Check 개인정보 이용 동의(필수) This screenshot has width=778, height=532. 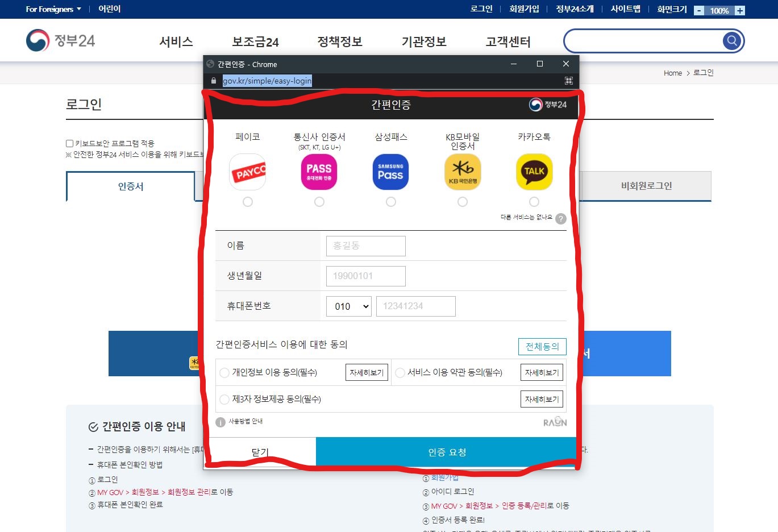[x=224, y=373]
